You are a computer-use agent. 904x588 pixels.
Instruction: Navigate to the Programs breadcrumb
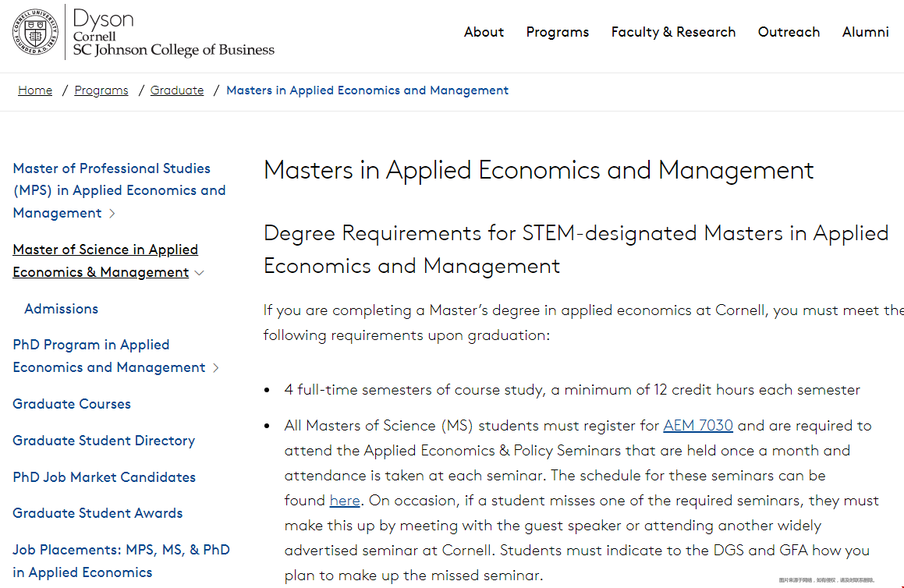click(101, 90)
